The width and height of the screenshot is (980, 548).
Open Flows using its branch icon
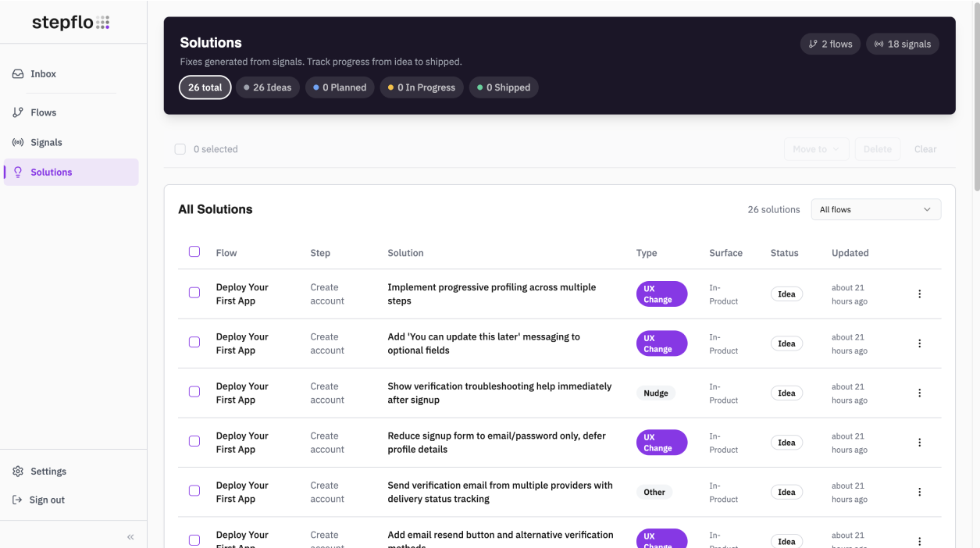(x=17, y=112)
